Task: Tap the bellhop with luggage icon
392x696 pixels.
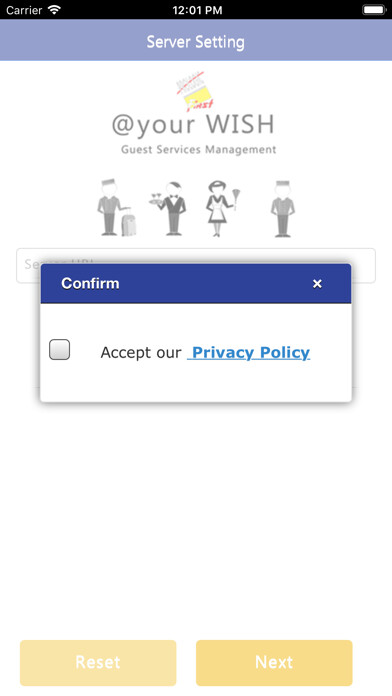Action: coord(116,207)
